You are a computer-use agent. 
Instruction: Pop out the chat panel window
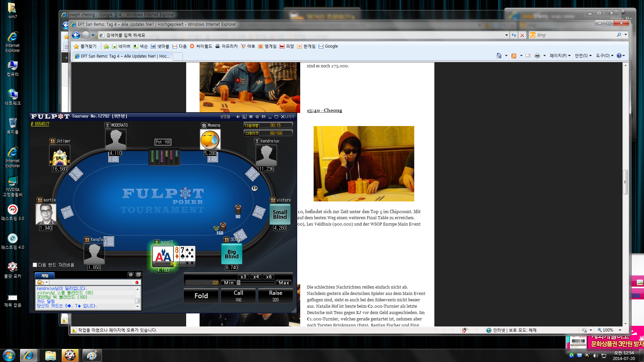[x=139, y=275]
